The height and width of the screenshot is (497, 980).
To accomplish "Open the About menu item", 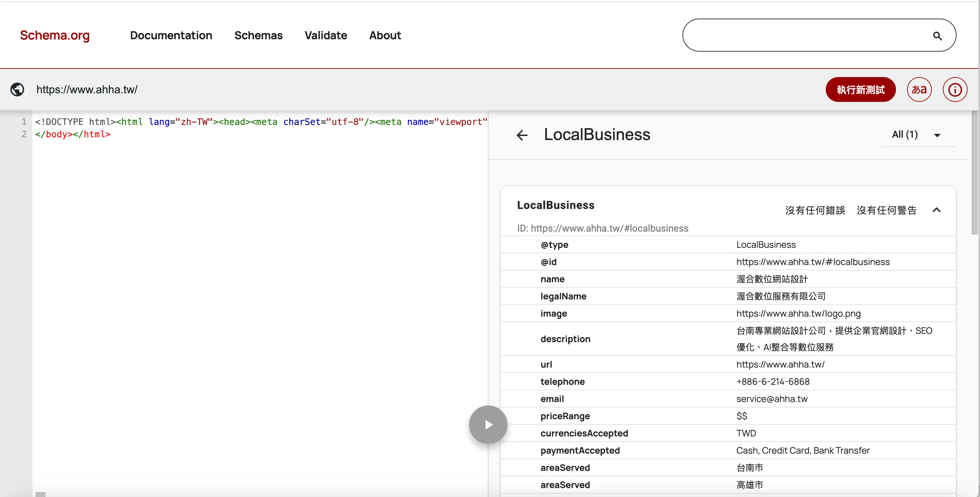I will coord(385,35).
